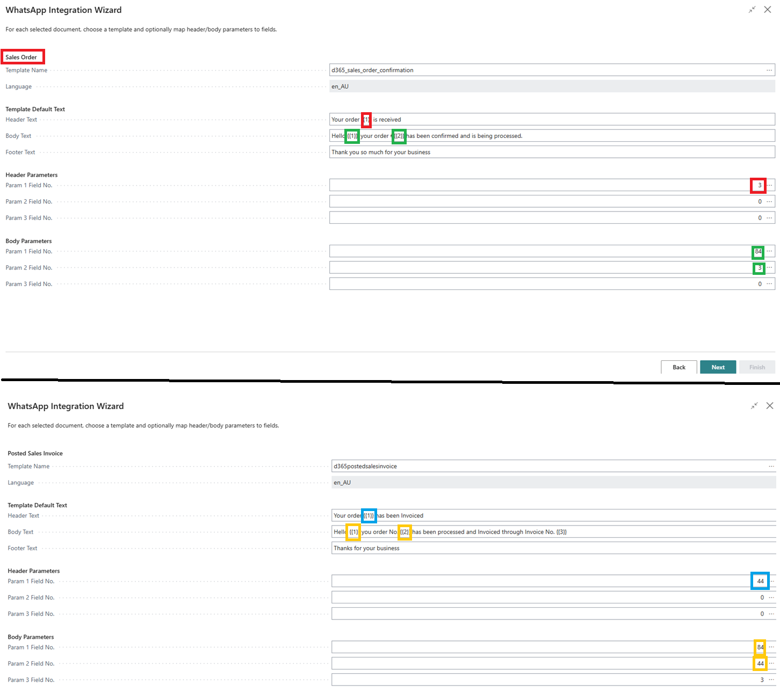Collapse the upper wizard window using the arrows icon

[752, 10]
